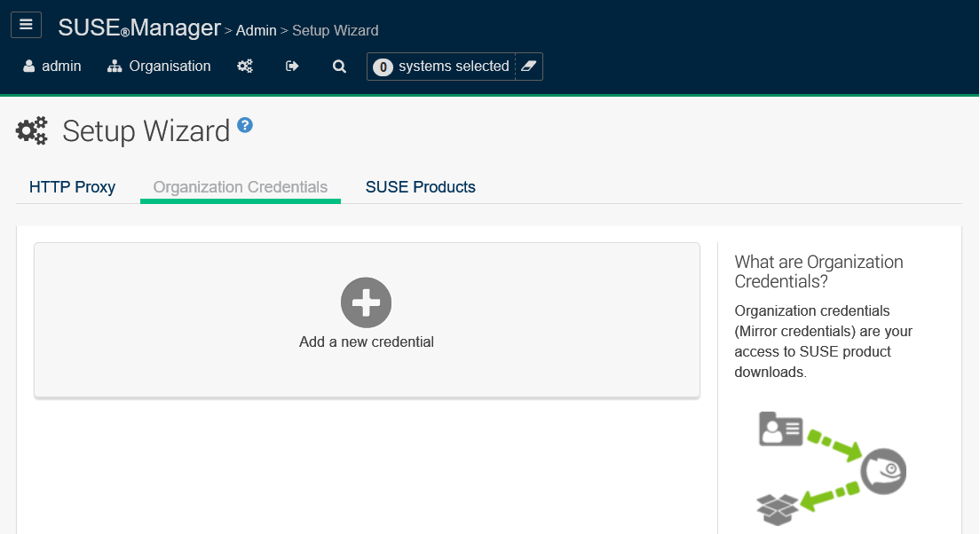This screenshot has width=980, height=534.
Task: Click the plus circle to add credential
Action: pos(366,302)
